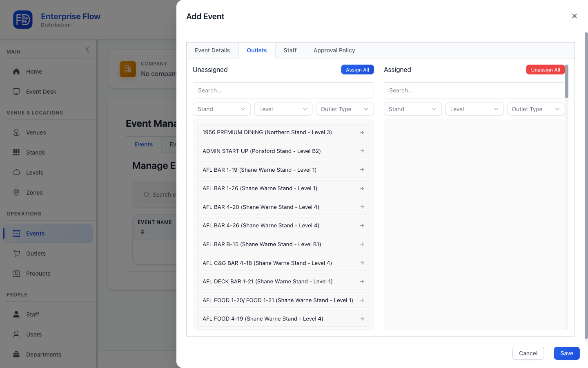Click the Assigned panel scrollbar
588x368 pixels.
567,81
